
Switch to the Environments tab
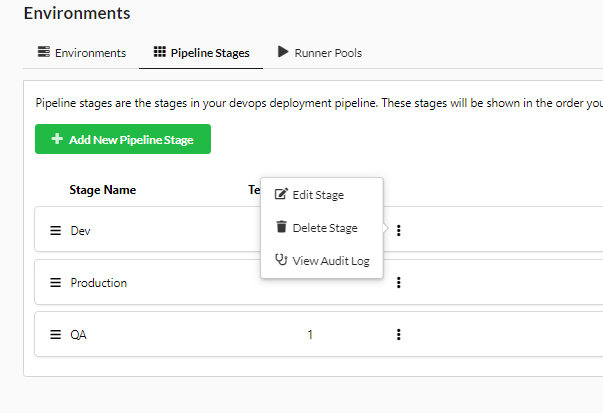82,53
